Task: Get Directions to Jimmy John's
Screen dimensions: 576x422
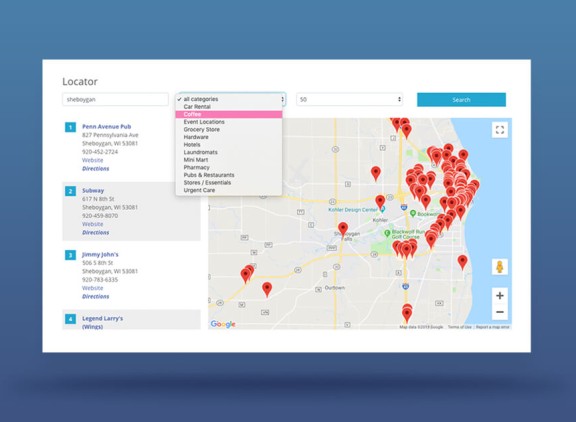Action: coord(96,296)
